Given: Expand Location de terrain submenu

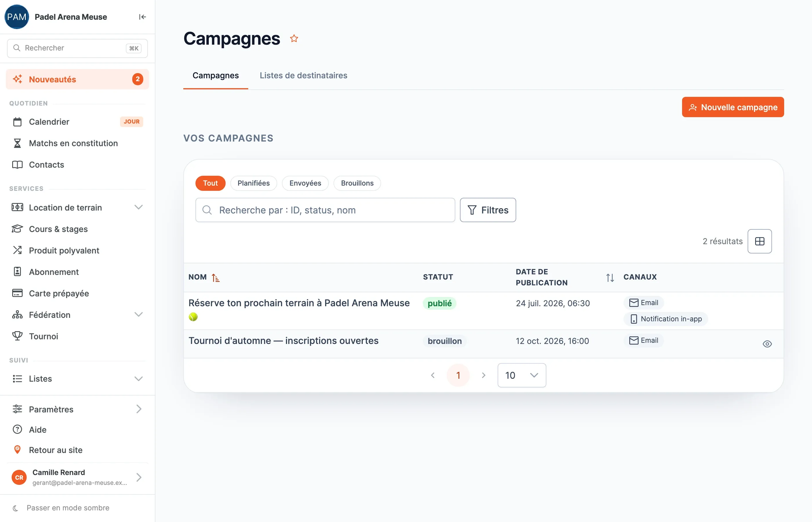Looking at the screenshot, I should point(138,207).
